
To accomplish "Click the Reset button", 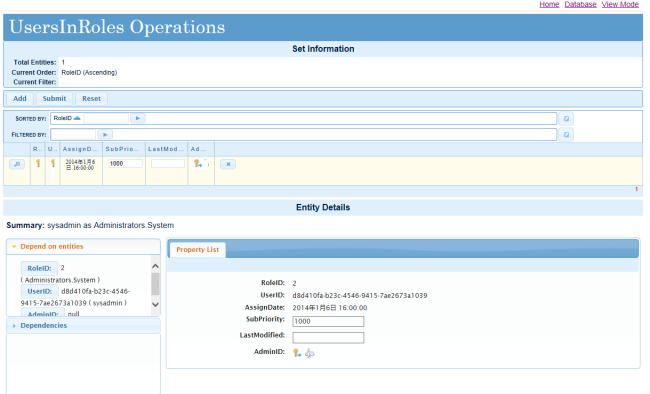I will point(91,99).
